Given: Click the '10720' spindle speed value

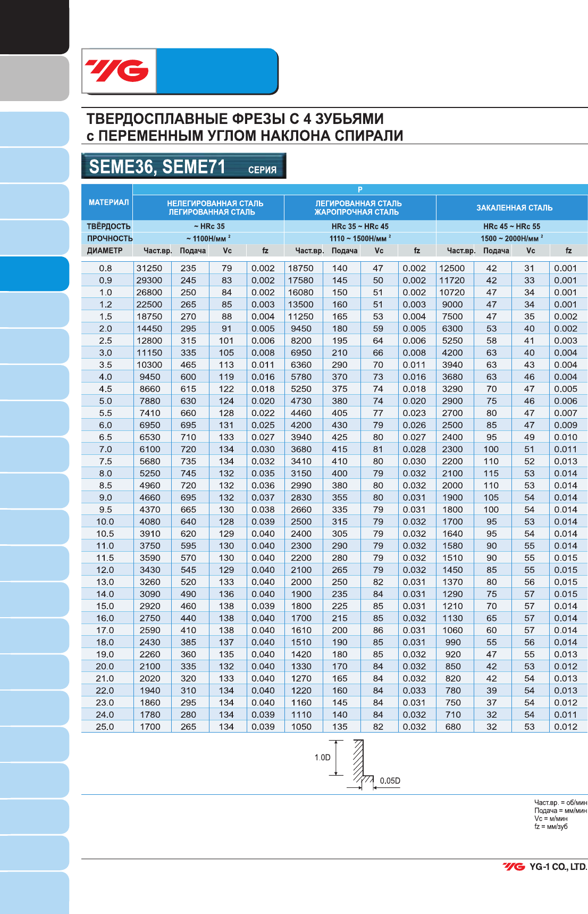Looking at the screenshot, I should coord(452,292).
